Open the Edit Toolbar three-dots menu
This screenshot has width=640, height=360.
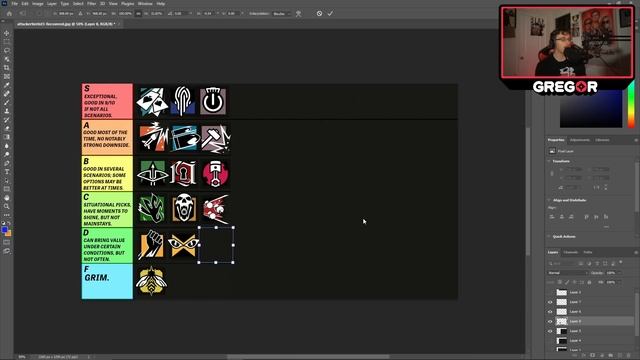pyautogui.click(x=7, y=215)
